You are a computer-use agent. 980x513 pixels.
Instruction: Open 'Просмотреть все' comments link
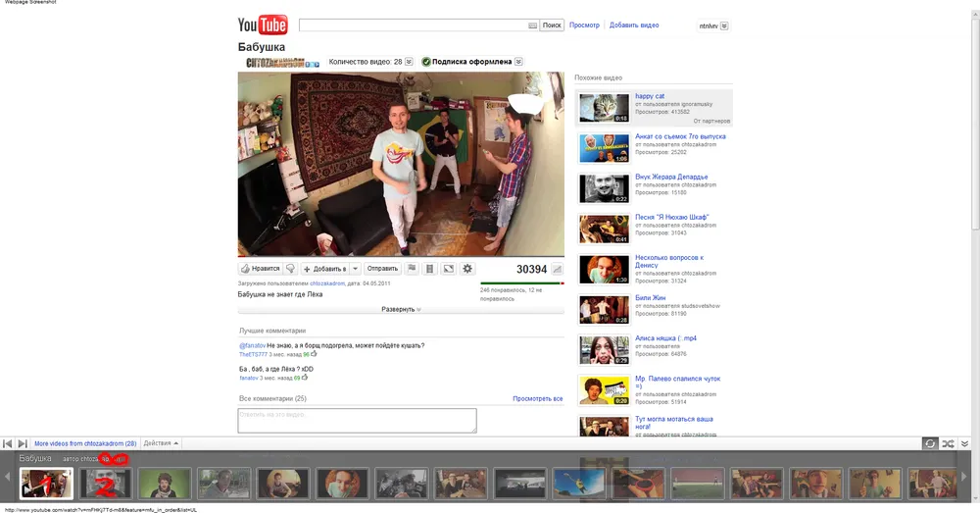[538, 399]
